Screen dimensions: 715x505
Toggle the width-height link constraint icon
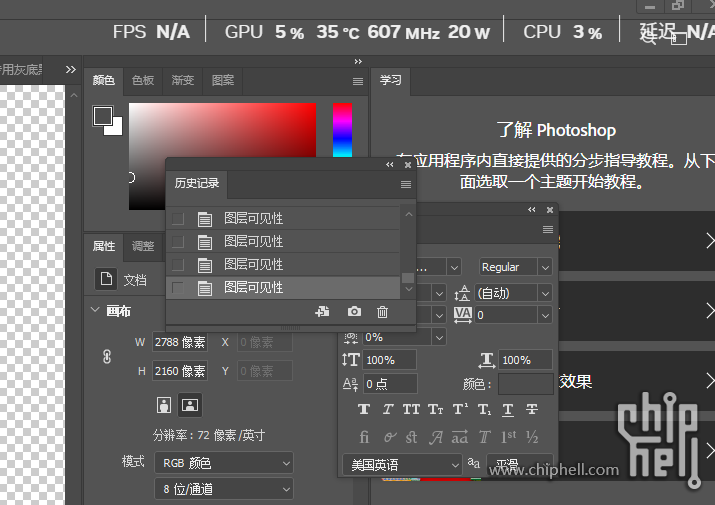point(107,356)
